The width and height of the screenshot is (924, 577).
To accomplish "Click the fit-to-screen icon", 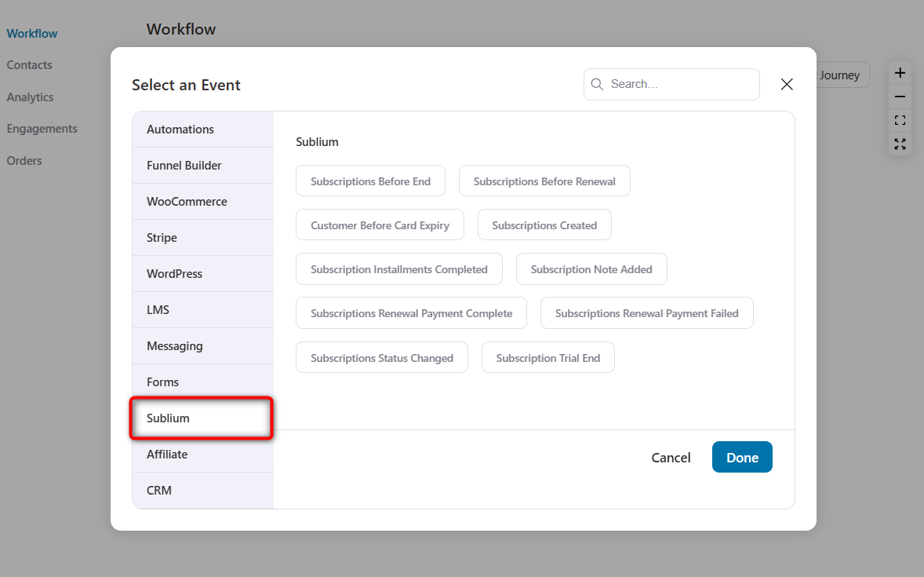I will [900, 119].
